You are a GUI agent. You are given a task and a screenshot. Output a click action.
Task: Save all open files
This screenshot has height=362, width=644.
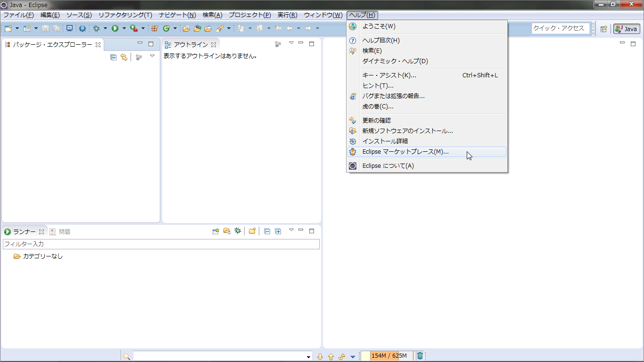point(56,28)
